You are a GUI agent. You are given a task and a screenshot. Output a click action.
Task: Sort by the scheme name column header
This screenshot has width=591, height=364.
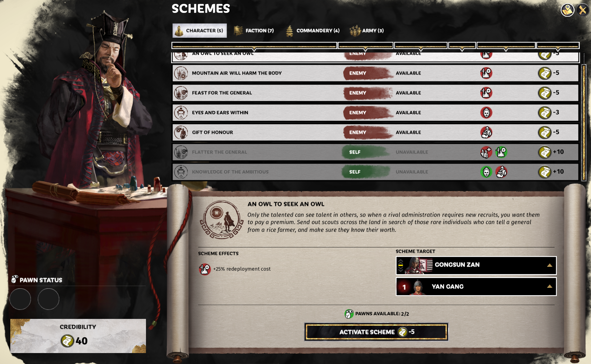[x=254, y=46]
